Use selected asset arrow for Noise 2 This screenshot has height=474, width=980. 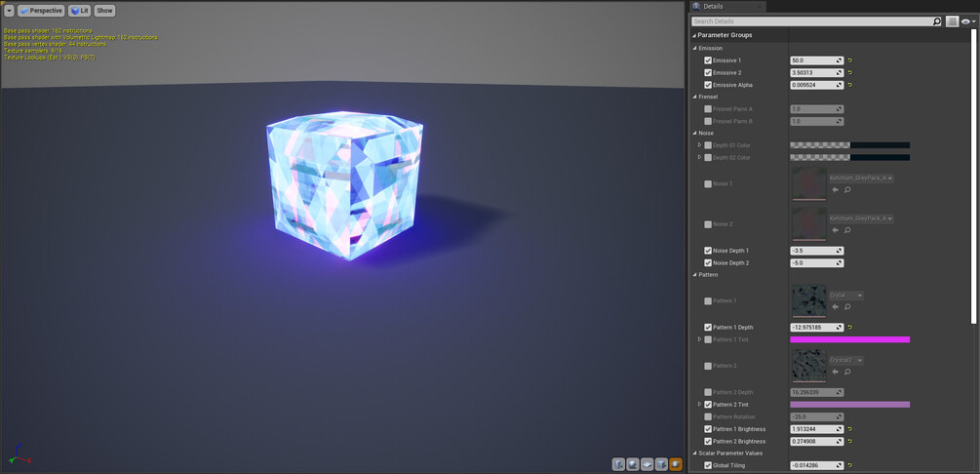pos(835,229)
